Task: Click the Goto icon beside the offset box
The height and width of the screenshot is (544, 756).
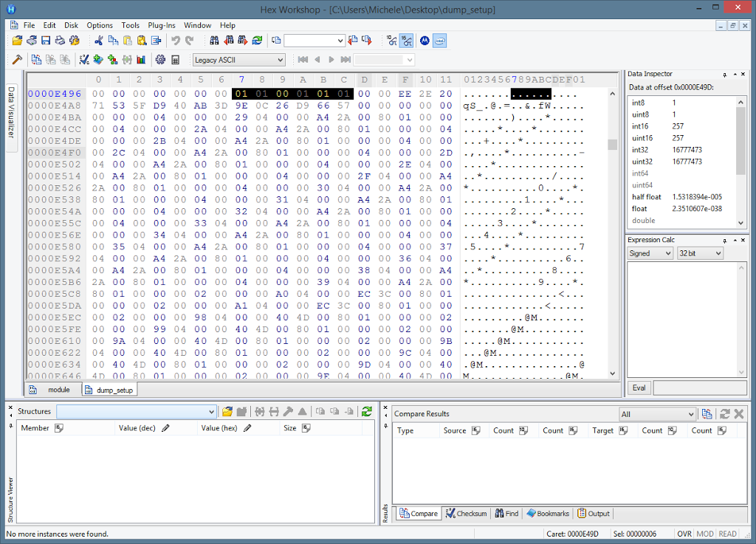Action: (x=276, y=41)
